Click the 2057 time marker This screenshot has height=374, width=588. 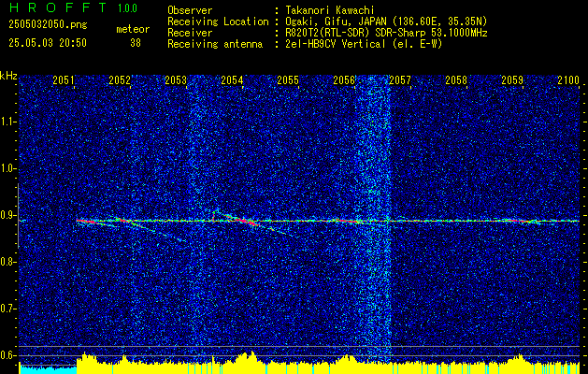(400, 79)
